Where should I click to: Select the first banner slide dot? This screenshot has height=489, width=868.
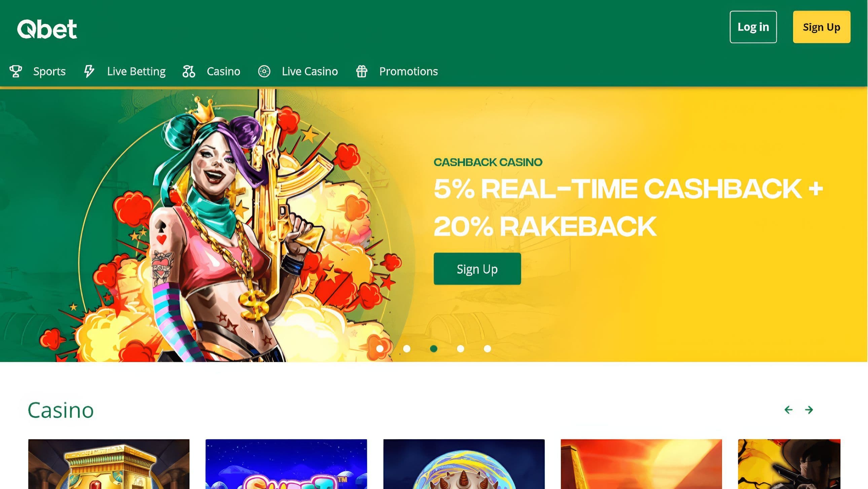380,349
